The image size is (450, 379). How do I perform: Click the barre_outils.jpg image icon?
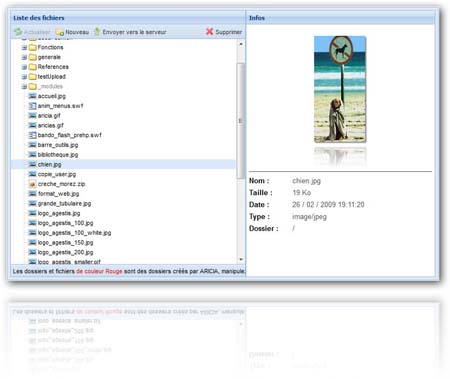pyautogui.click(x=32, y=145)
